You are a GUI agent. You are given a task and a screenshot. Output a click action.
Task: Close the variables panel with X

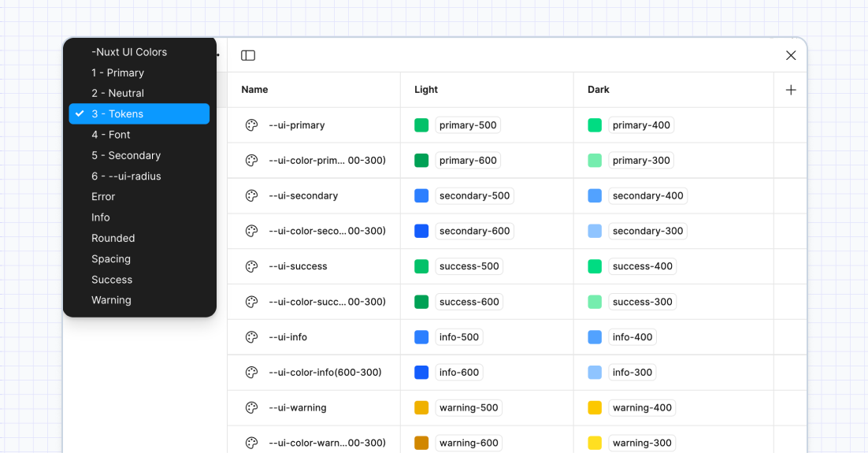pos(791,55)
